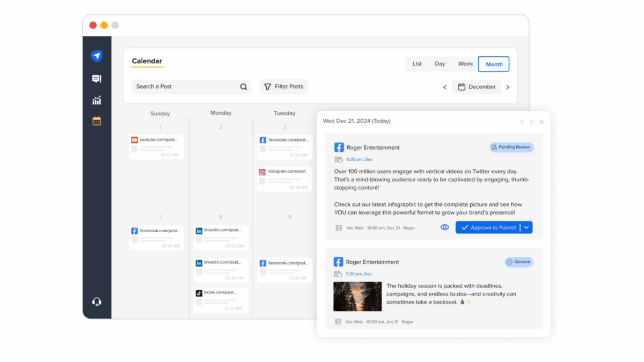644x362 pixels.
Task: Open the inbox messages icon in sidebar
Action: click(x=97, y=79)
